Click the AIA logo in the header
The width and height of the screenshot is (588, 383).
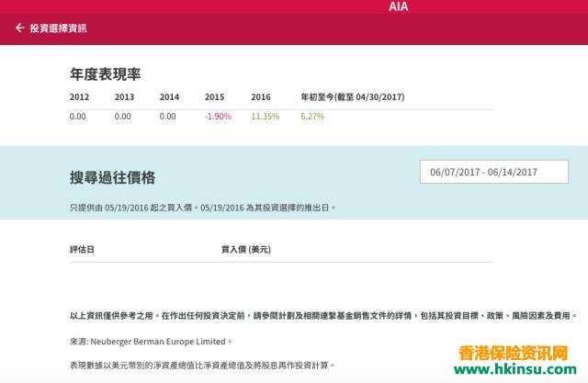pyautogui.click(x=398, y=6)
